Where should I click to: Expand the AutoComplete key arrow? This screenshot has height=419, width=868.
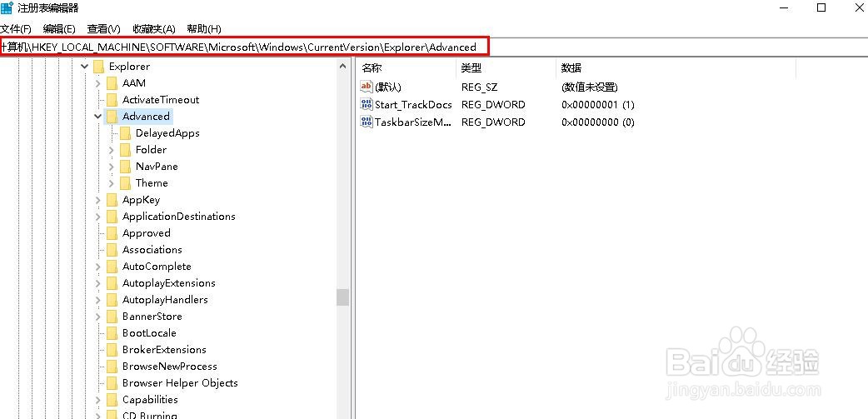point(98,267)
